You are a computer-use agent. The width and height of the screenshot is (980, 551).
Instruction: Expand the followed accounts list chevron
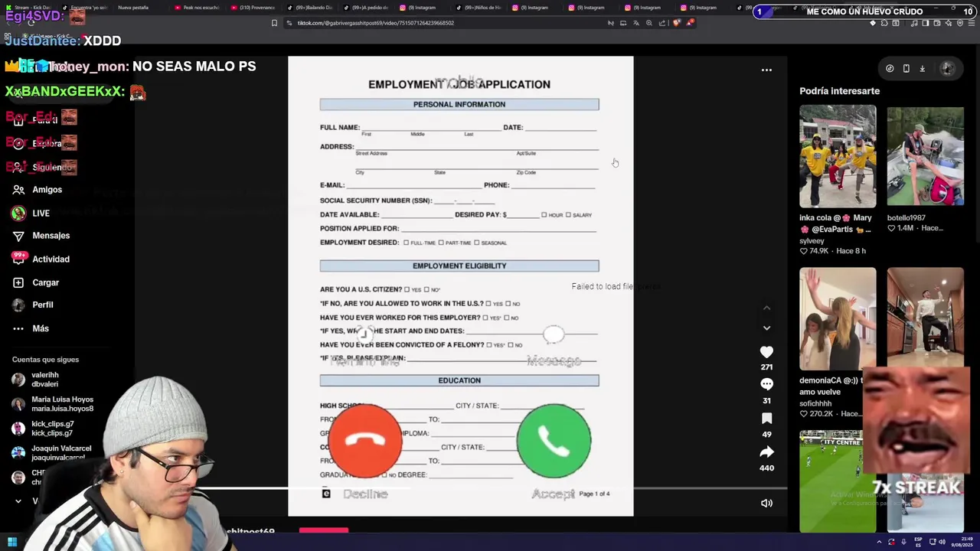click(18, 501)
